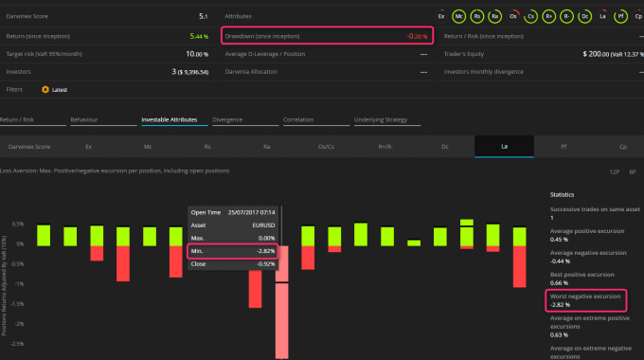Image resolution: width=644 pixels, height=360 pixels.
Task: Click the Worst negative excursion statistic
Action: coord(586,300)
